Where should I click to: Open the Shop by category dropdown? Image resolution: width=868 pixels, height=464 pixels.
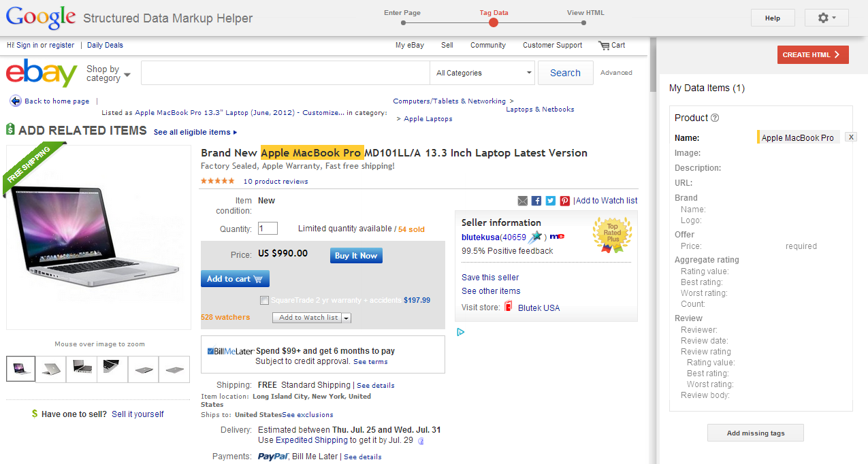click(107, 73)
